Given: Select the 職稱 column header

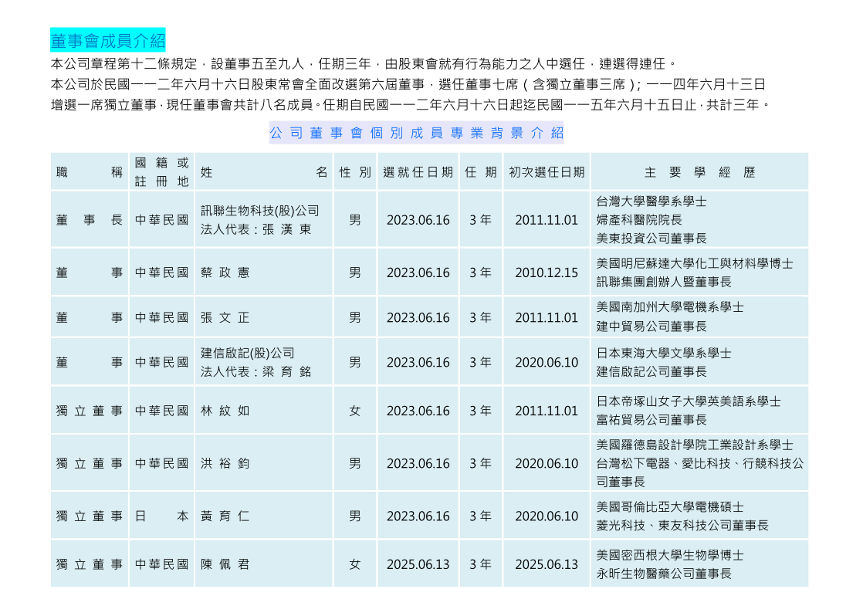Looking at the screenshot, I should click(x=89, y=172).
